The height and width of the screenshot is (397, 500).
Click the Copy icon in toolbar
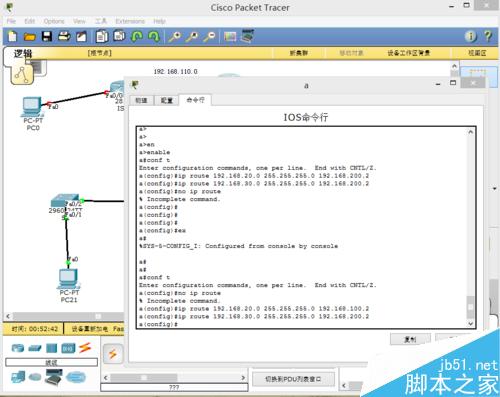102,36
